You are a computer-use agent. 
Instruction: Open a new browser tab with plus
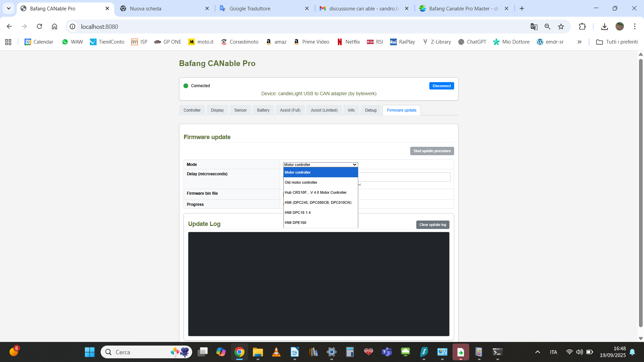click(522, 8)
